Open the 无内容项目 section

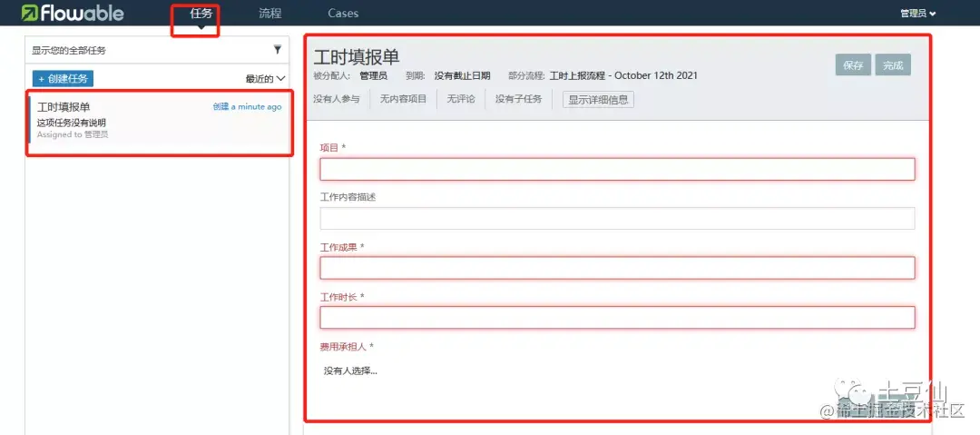(403, 99)
